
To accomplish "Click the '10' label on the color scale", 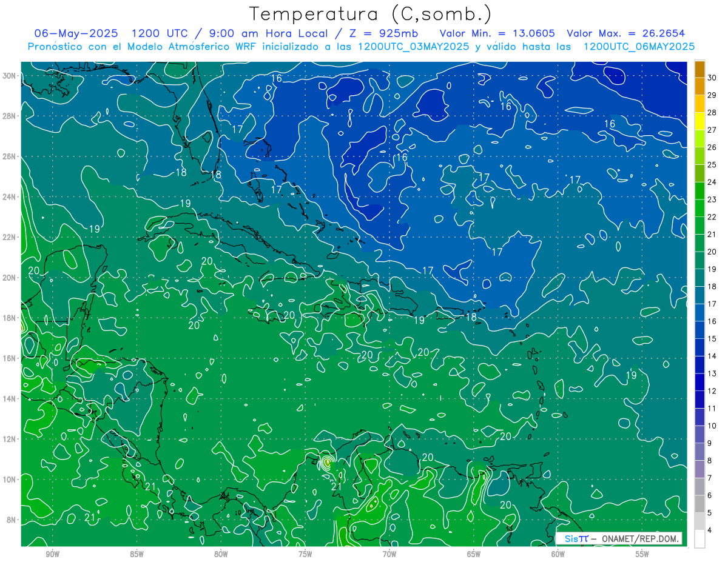I will (712, 426).
